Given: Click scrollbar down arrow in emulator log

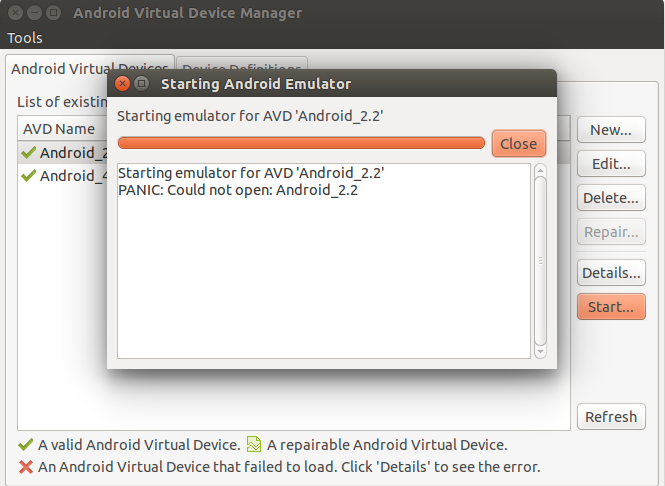Looking at the screenshot, I should pos(540,352).
